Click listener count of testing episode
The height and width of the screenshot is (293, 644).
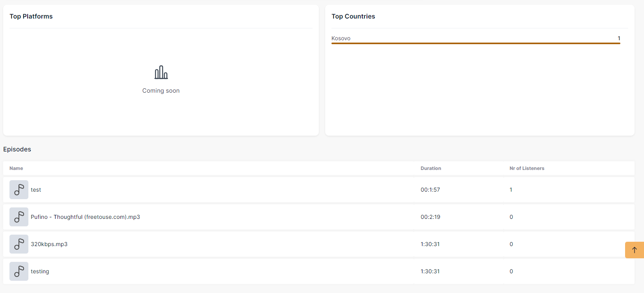point(511,271)
